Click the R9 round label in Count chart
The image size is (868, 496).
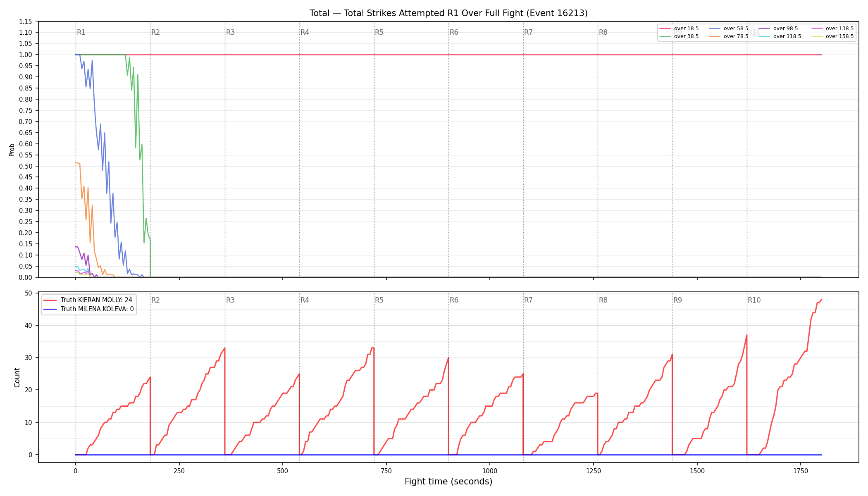pos(677,300)
